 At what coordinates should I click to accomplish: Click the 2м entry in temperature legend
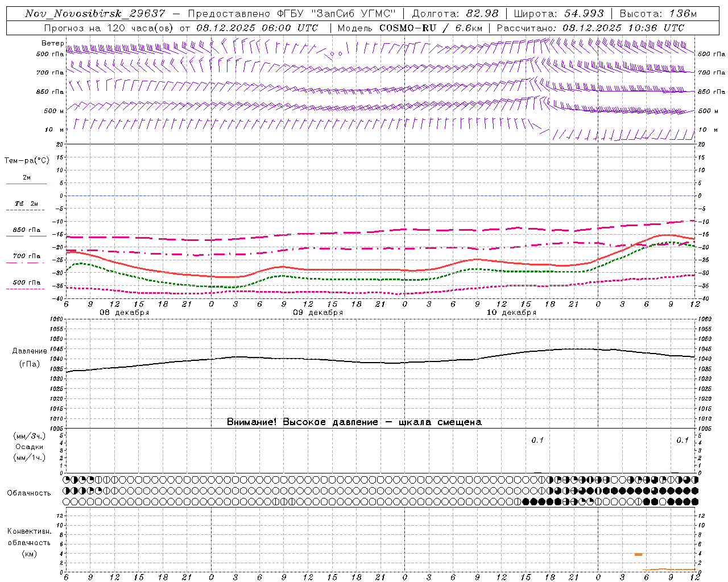pos(27,178)
